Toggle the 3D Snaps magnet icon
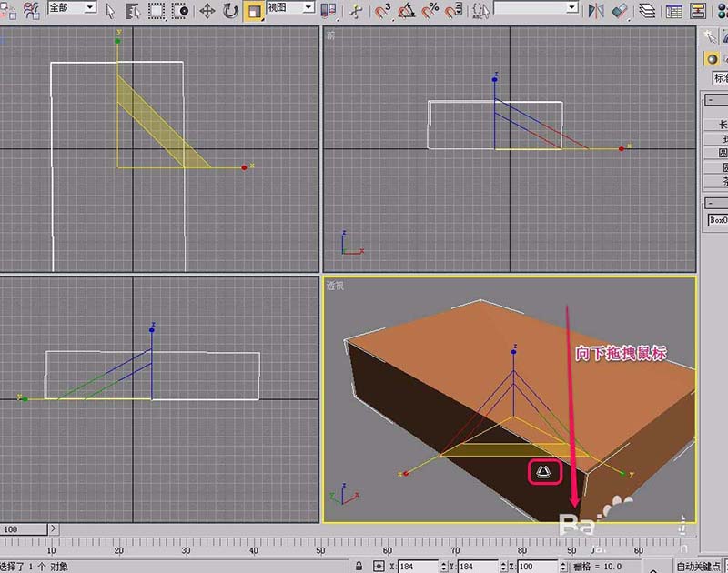This screenshot has width=728, height=573. click(x=383, y=11)
